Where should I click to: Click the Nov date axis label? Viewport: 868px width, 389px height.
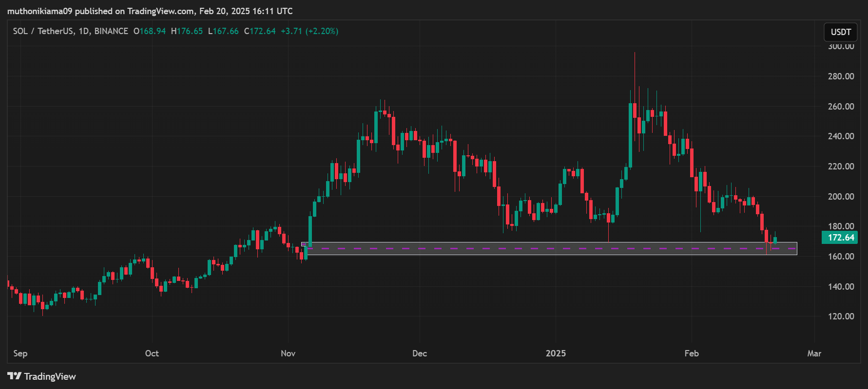tap(288, 353)
